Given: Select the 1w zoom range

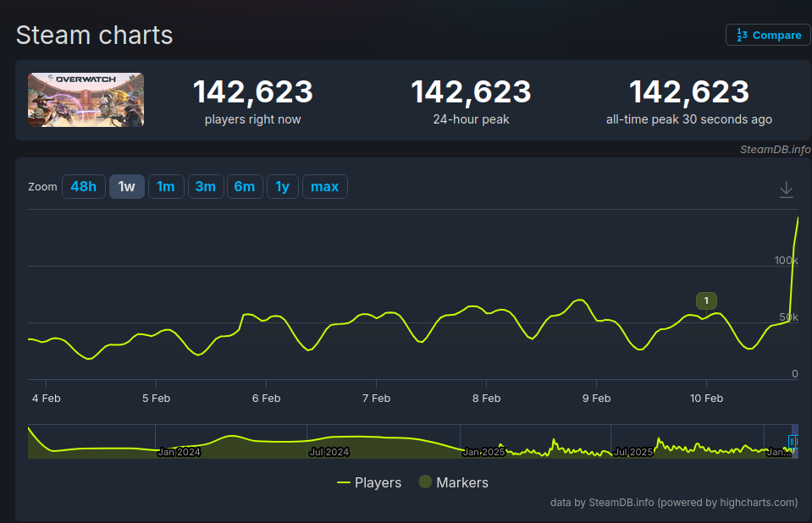Looking at the screenshot, I should pyautogui.click(x=126, y=186).
